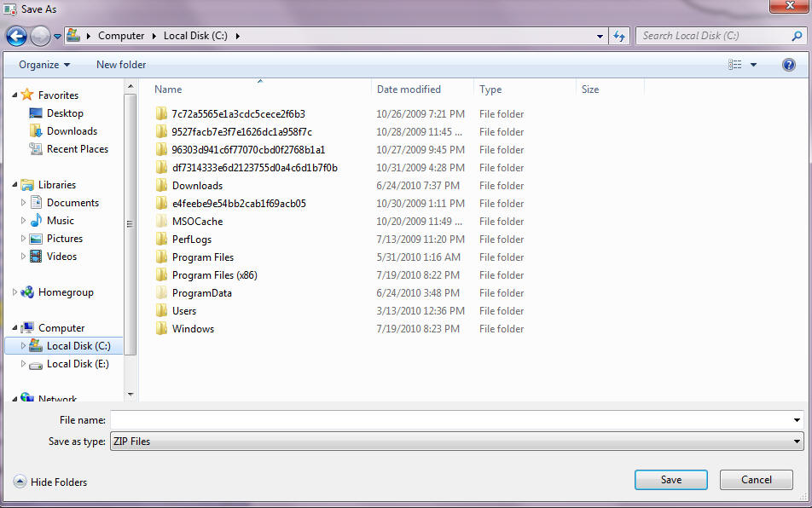The image size is (812, 508).
Task: Click New folder
Action: point(121,65)
